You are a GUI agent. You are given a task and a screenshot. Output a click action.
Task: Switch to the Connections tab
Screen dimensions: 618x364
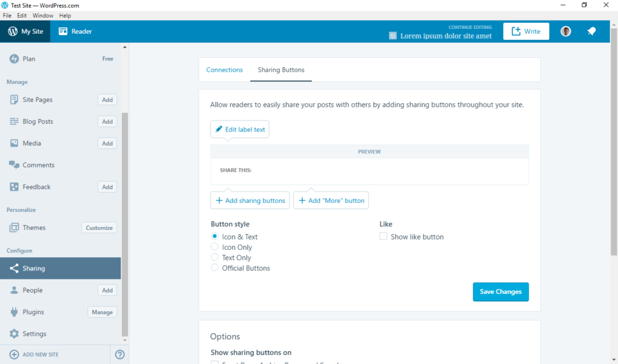pyautogui.click(x=225, y=69)
